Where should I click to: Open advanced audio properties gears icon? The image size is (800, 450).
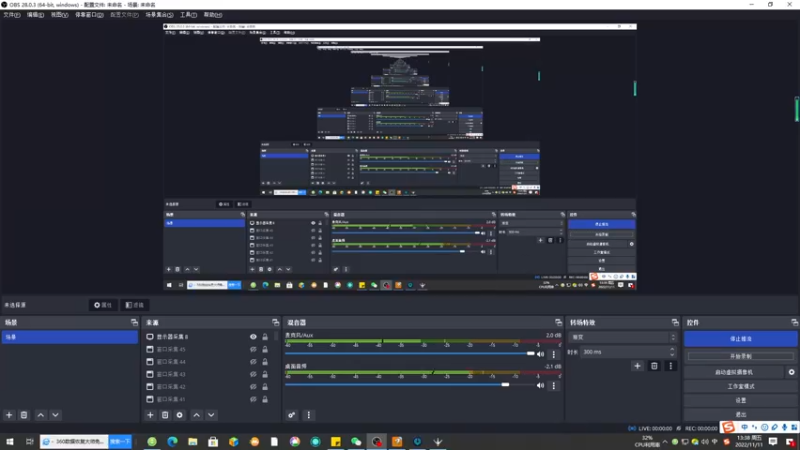coord(291,415)
